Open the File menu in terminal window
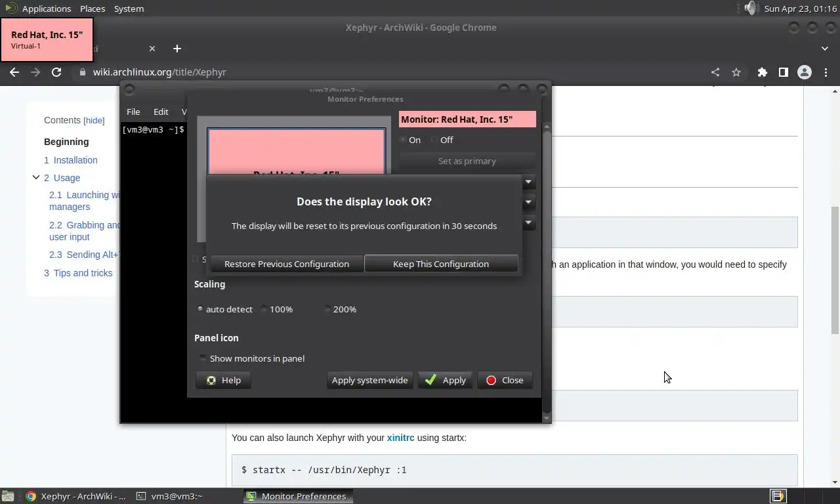Screen dimensions: 840x504 pos(133,112)
